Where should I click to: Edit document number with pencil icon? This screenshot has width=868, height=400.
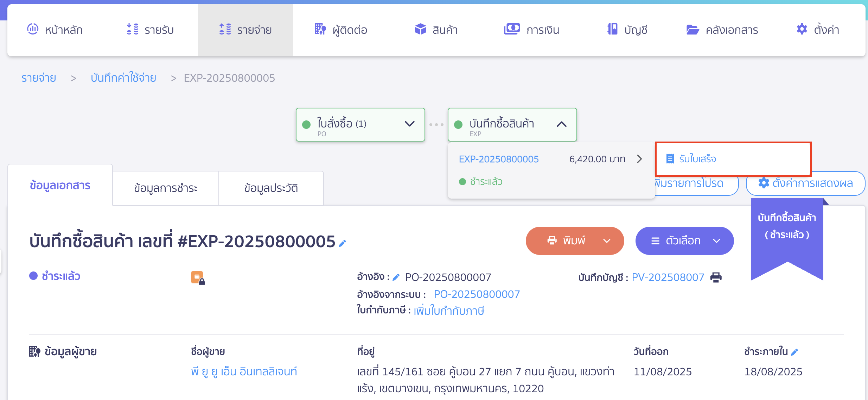coord(343,243)
